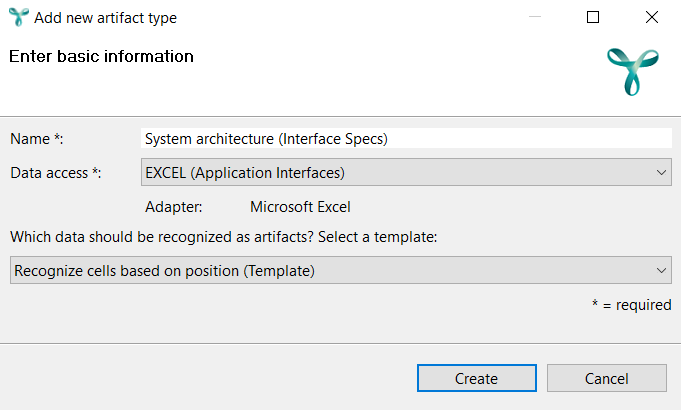This screenshot has width=681, height=410.
Task: Open the template selection combo box
Action: point(340,270)
